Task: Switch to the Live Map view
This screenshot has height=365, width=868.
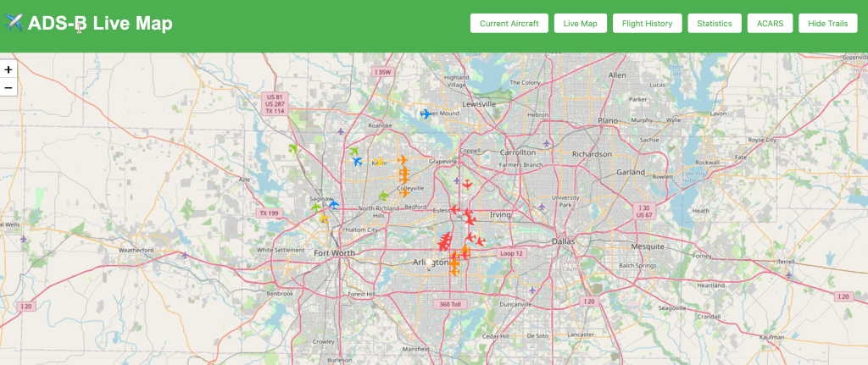Action: click(580, 23)
